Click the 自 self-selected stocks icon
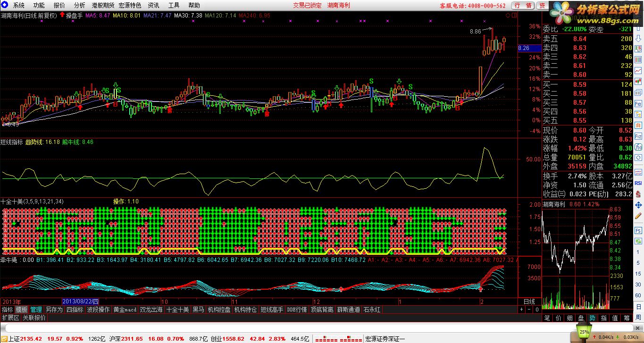The height and width of the screenshot is (343, 644). (638, 125)
